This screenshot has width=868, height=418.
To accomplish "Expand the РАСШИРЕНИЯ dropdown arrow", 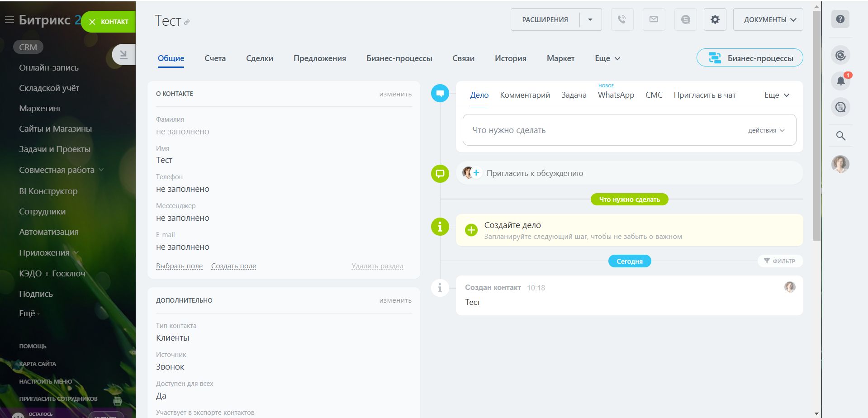I will tap(590, 19).
